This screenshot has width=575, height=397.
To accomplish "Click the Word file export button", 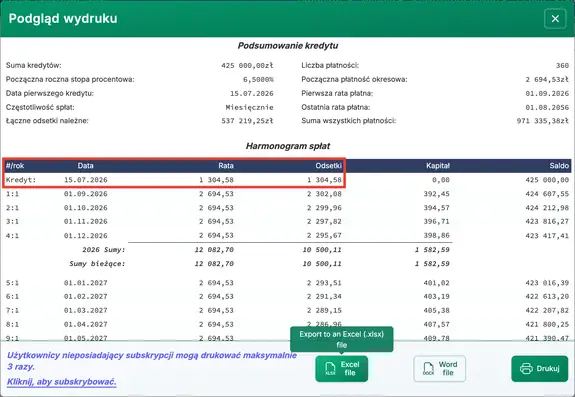I will click(439, 368).
